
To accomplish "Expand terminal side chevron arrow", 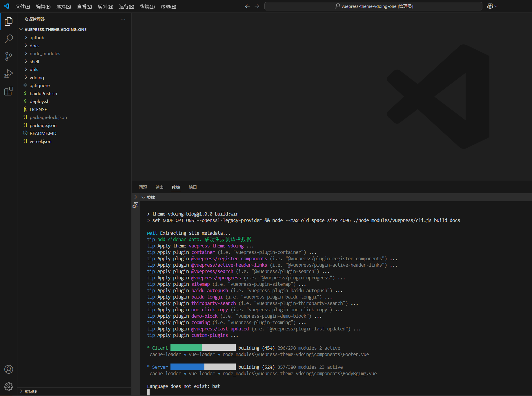I will click(136, 197).
